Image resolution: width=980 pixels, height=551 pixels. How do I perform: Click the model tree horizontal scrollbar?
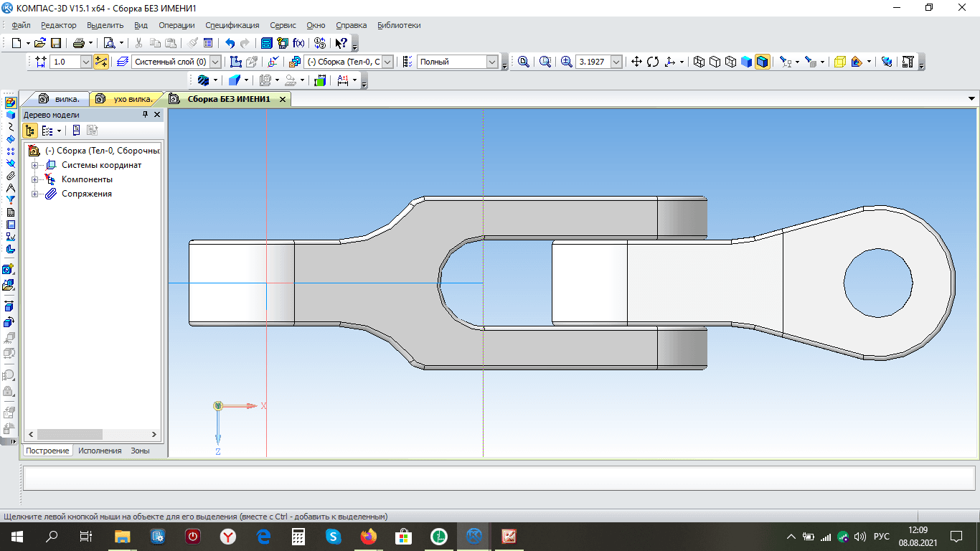[x=70, y=435]
